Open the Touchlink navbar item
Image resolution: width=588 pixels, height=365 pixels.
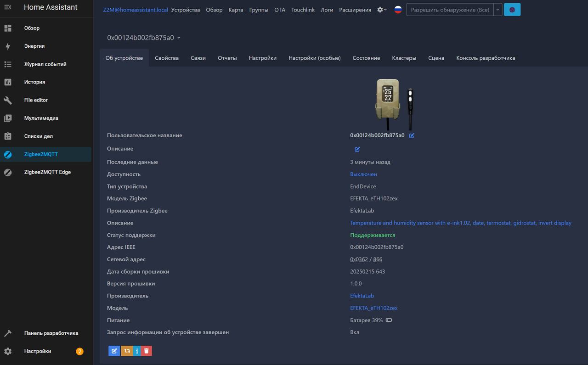coord(303,10)
